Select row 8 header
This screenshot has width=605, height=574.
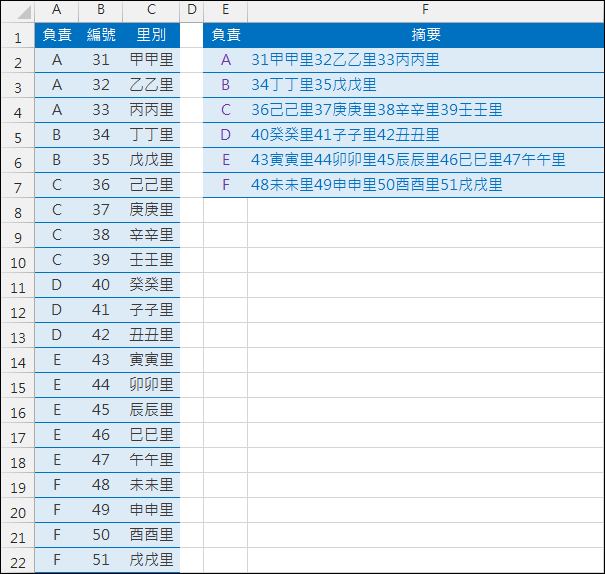coord(18,211)
